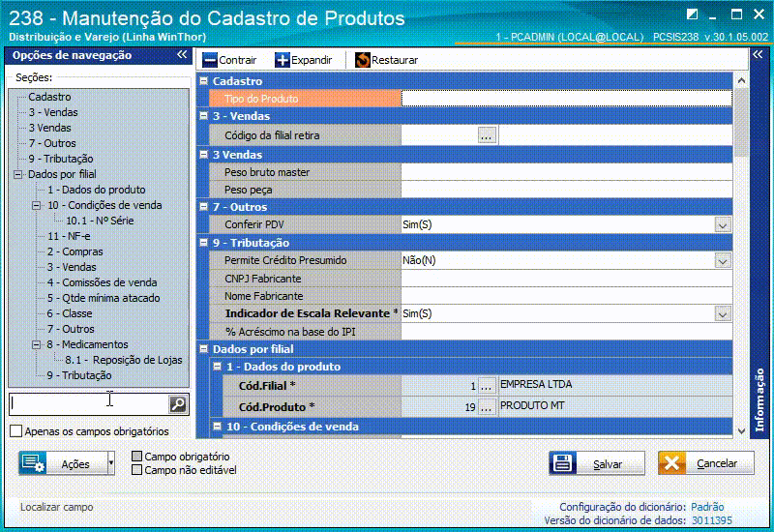The height and width of the screenshot is (532, 774).
Task: Click the Expandir toolbar button label
Action: pyautogui.click(x=312, y=60)
